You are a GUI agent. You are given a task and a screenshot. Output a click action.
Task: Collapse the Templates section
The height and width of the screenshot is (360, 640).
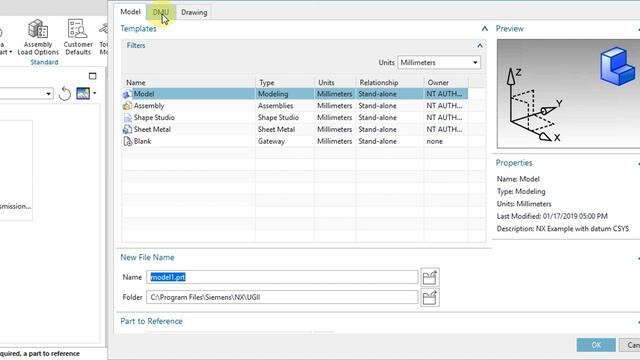pyautogui.click(x=484, y=29)
